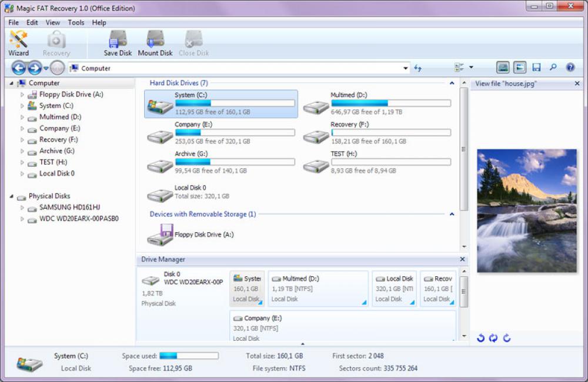Viewport: 588px width, 382px height.
Task: Expand the Physical Disks tree item SAMSUNG HD161HJ
Action: [23, 207]
